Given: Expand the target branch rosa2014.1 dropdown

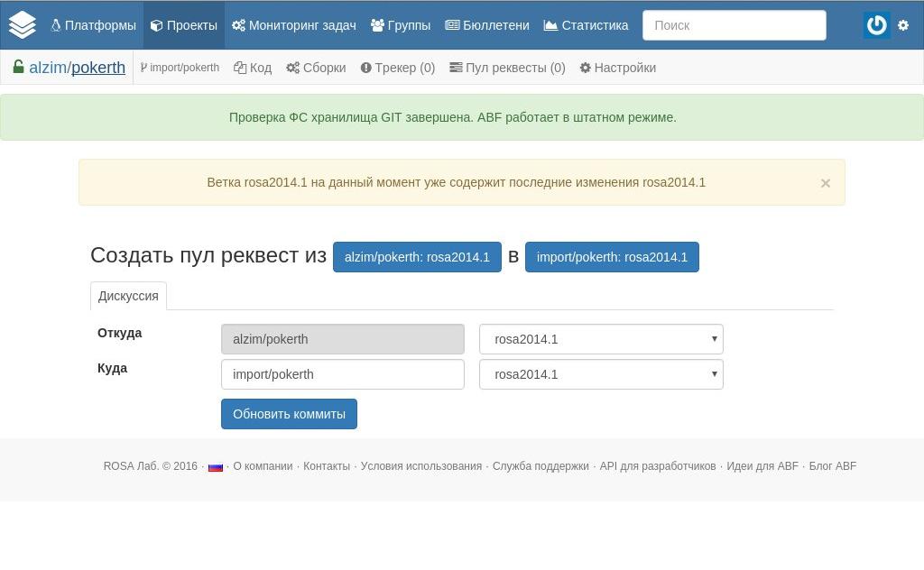Looking at the screenshot, I should click(x=601, y=374).
